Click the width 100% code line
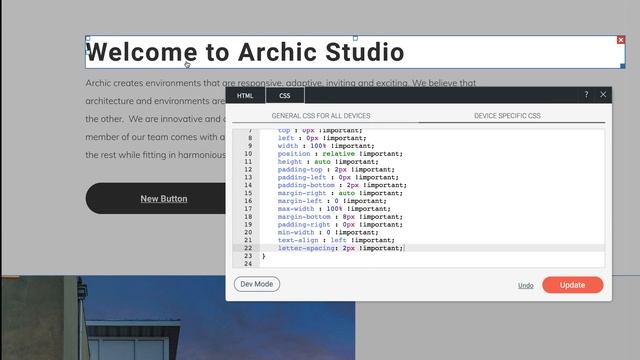640x360 pixels. (326, 146)
